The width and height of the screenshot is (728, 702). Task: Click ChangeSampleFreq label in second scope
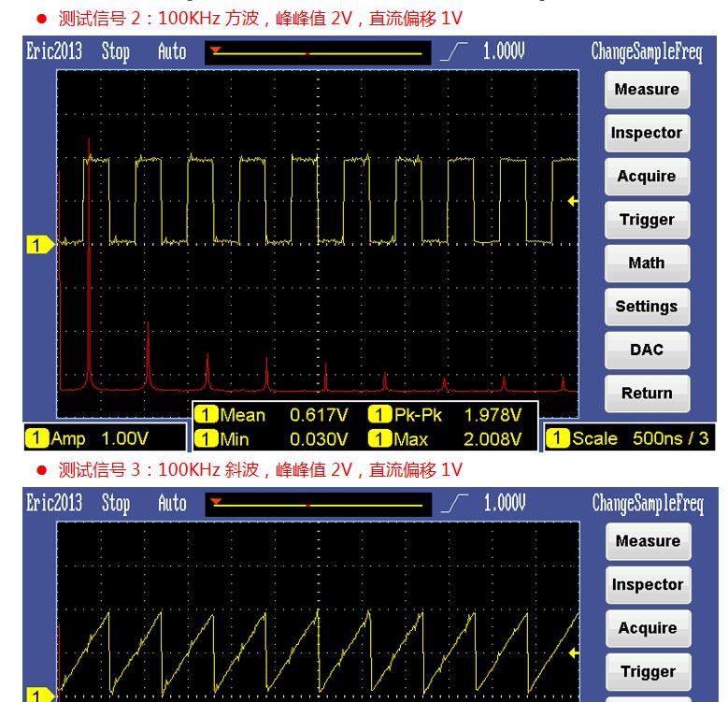648,505
